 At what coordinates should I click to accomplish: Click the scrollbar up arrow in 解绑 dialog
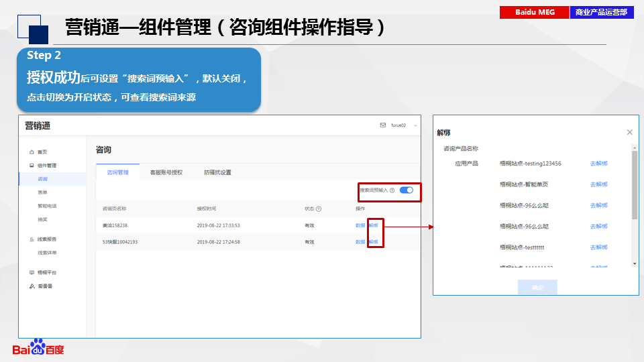coord(635,147)
